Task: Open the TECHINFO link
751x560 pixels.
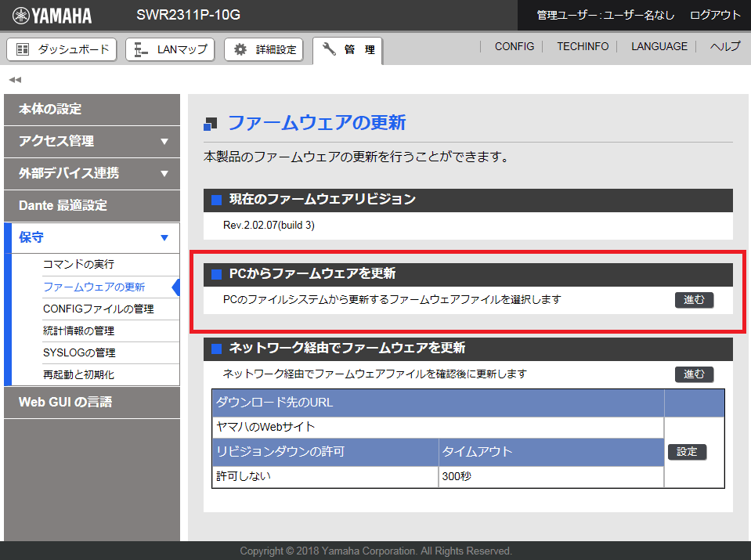Action: pos(583,46)
